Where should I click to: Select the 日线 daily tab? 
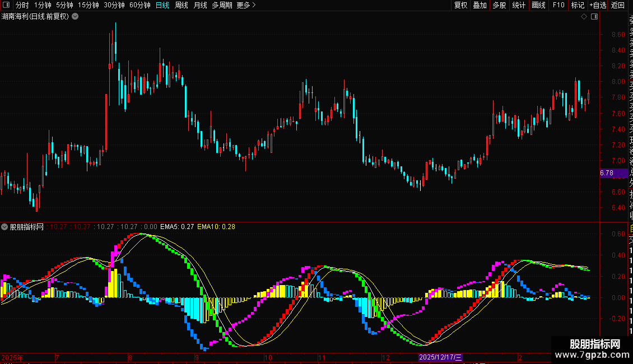(x=162, y=5)
